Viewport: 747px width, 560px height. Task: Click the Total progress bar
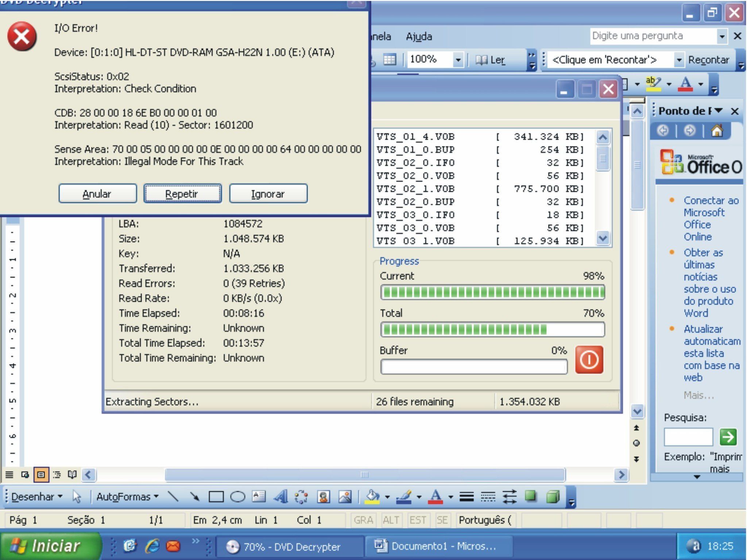pos(492,329)
